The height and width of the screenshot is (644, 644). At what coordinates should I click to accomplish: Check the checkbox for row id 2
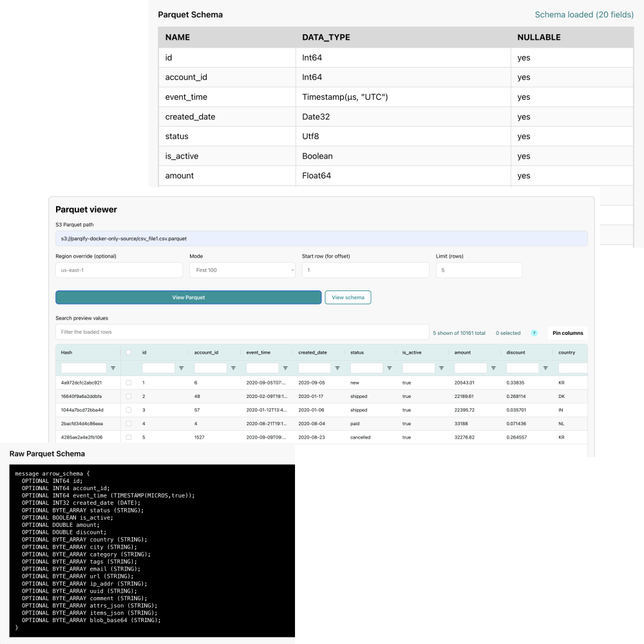coord(129,396)
